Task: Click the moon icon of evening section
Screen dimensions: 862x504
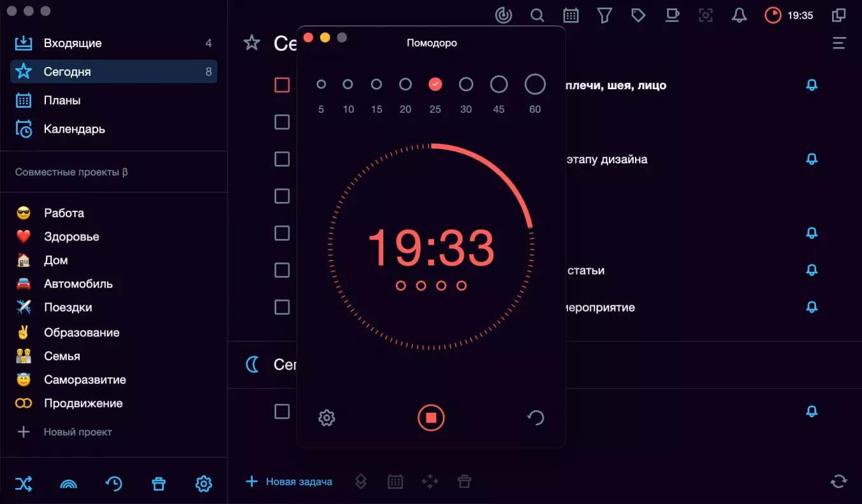Action: point(253,364)
